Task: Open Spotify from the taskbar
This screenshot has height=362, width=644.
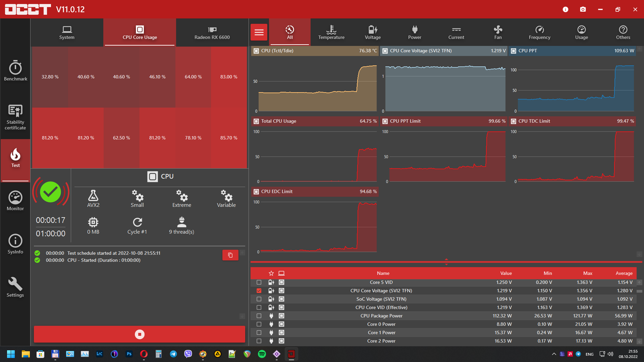Action: coord(262,354)
